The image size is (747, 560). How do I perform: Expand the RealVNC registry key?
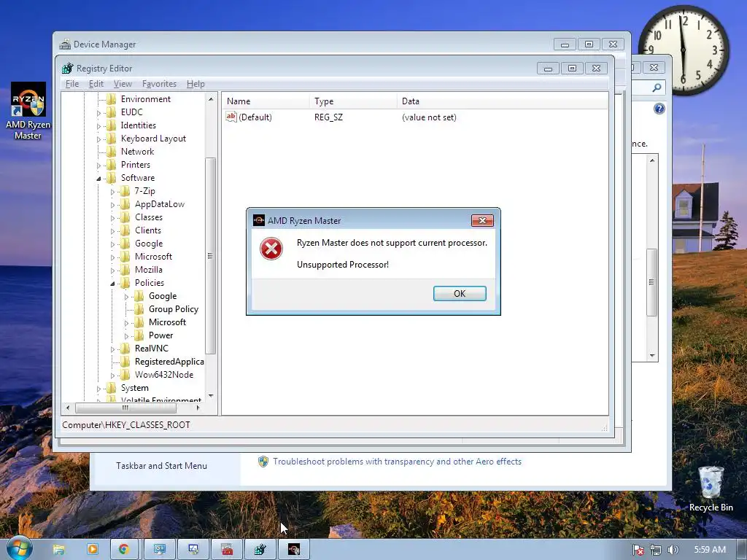point(112,349)
